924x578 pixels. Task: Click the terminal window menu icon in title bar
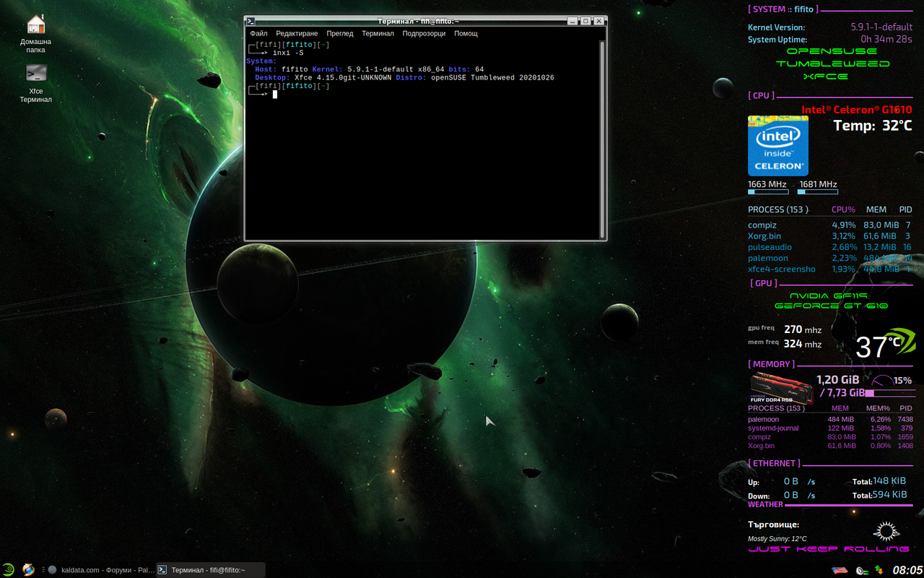[x=250, y=21]
